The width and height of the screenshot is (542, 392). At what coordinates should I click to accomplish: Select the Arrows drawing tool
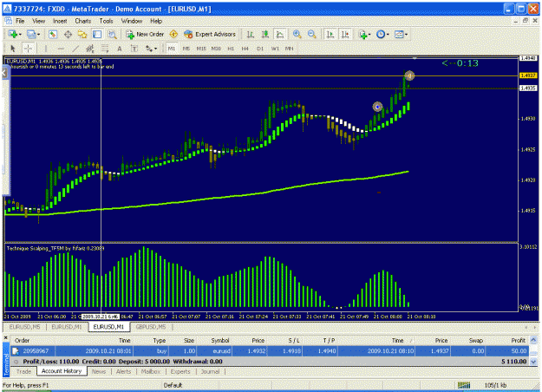pos(149,49)
